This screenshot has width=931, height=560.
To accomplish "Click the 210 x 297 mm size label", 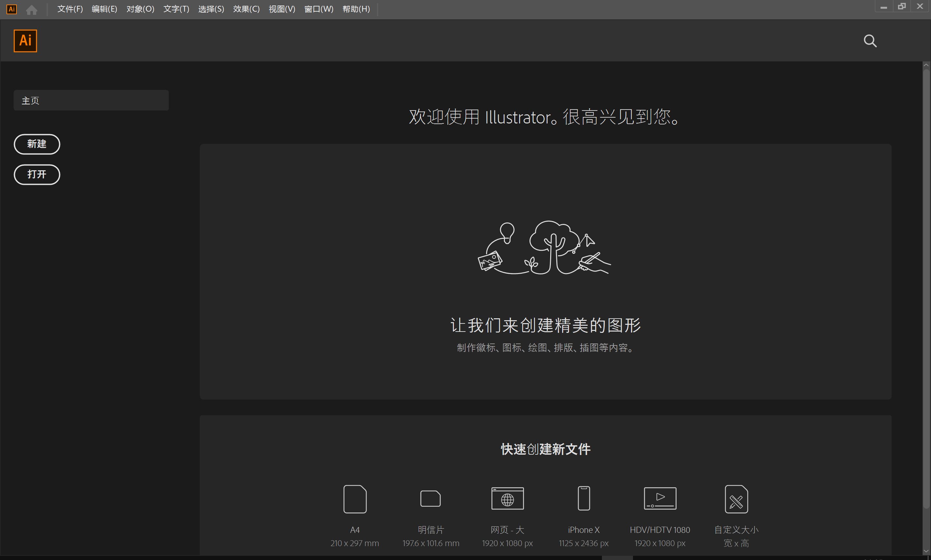I will point(355,543).
